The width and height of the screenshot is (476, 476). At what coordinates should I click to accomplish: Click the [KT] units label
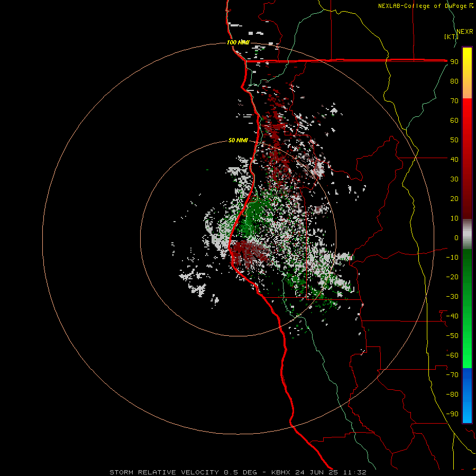click(451, 36)
